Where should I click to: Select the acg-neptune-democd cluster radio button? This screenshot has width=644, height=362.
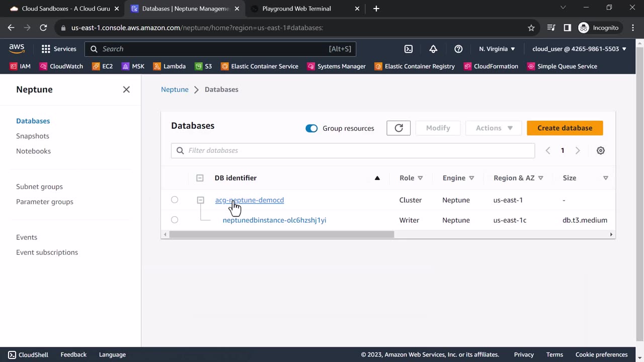tap(175, 200)
